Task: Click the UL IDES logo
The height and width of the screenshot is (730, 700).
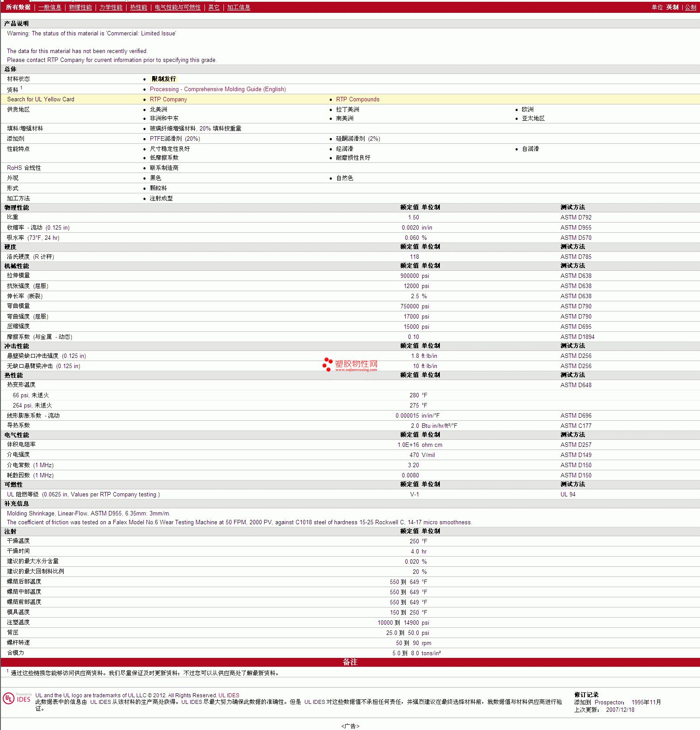Action: (17, 698)
